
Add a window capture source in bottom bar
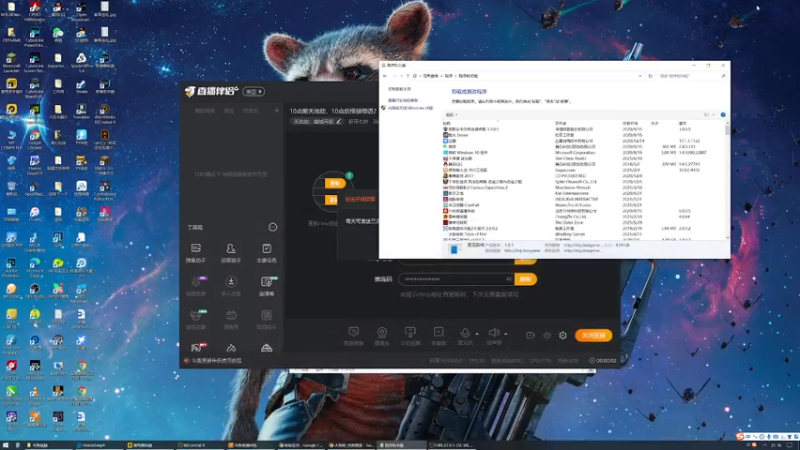point(353,336)
